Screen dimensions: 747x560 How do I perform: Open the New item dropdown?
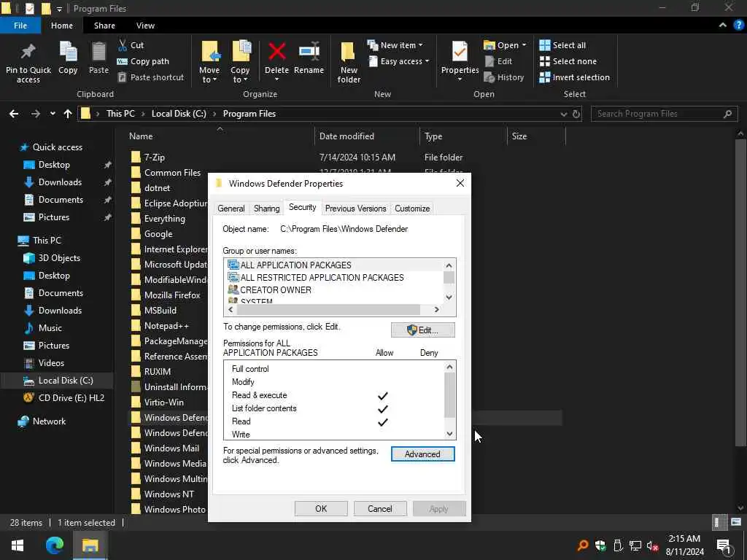[x=395, y=45]
